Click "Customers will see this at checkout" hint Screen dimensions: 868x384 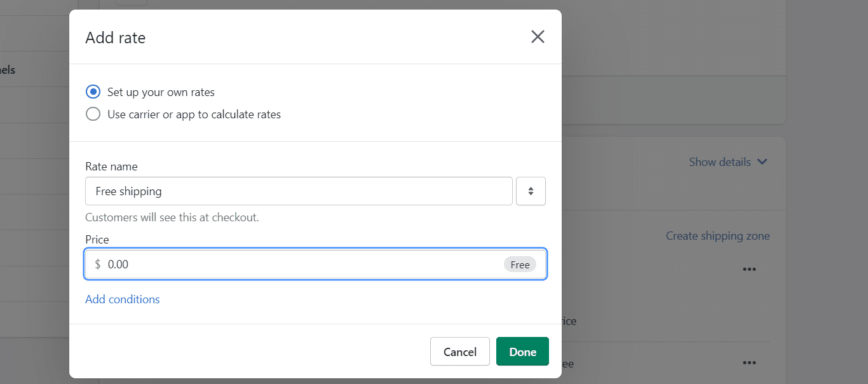coord(172,217)
